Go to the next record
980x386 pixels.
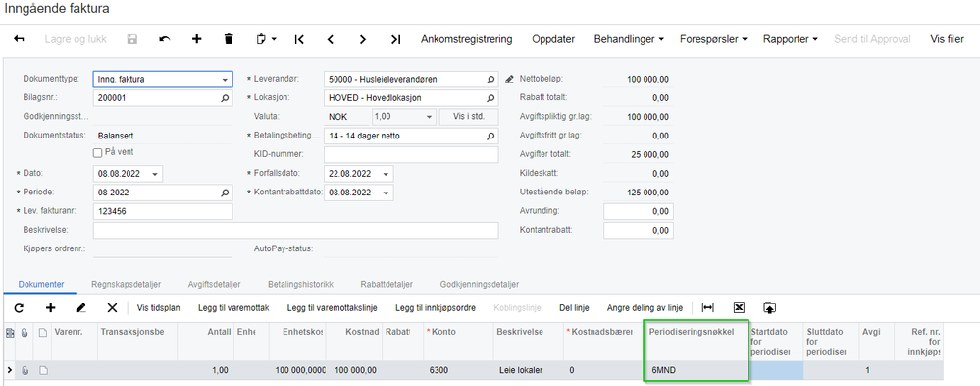coord(363,39)
